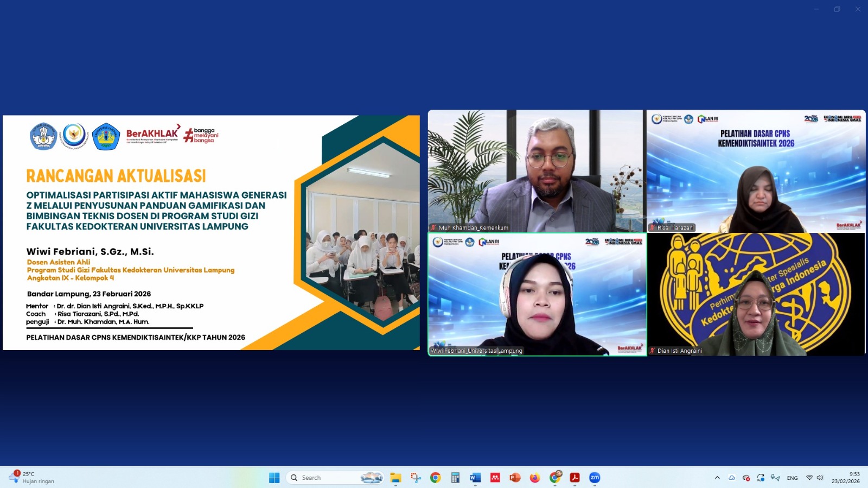Viewport: 868px width, 488px height.
Task: Click the speaker volume icon in the tray
Action: 820,478
